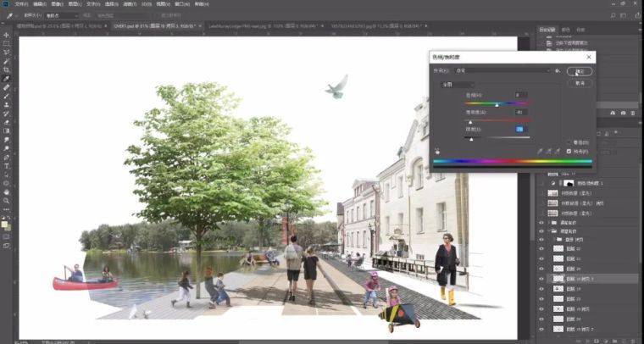Click the delete state trash icon in History panel
Image resolution: width=644 pixels, height=344 pixels.
click(634, 113)
